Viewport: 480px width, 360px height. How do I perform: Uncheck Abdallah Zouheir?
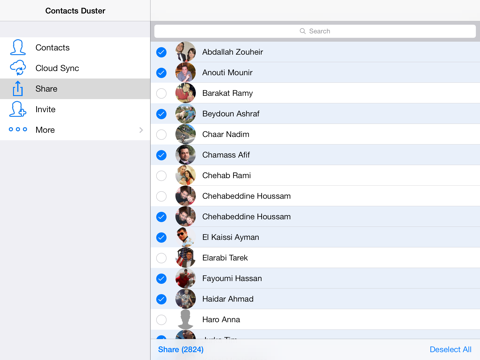coord(161,52)
